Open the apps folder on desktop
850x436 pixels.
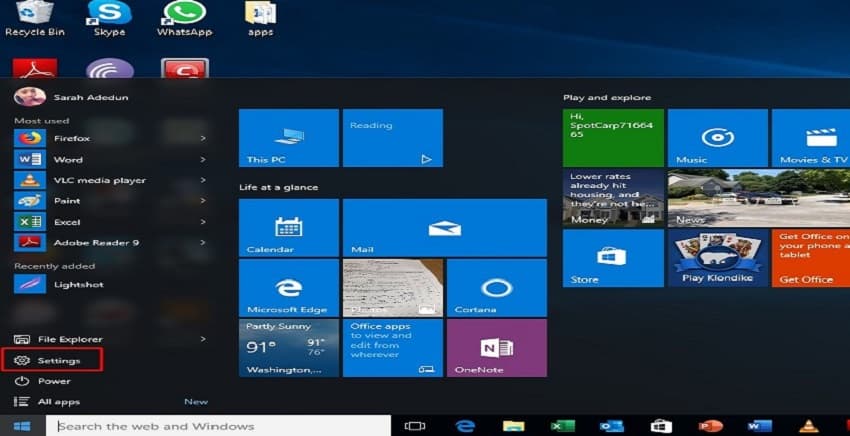[x=260, y=18]
